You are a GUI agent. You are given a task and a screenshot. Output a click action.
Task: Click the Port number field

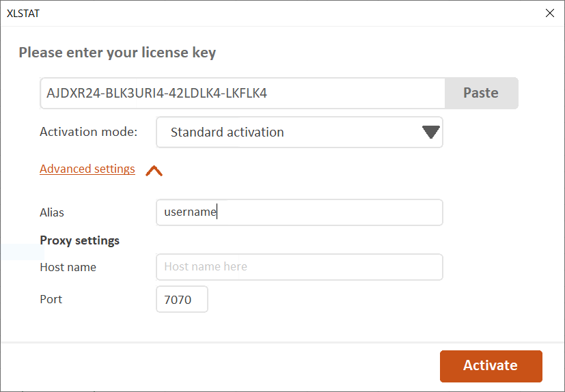coord(182,300)
